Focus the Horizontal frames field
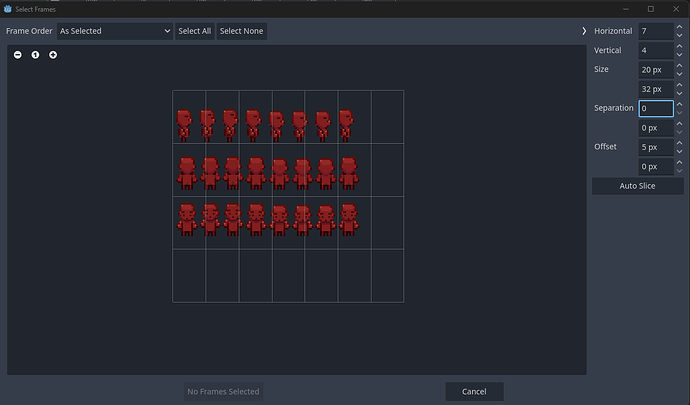This screenshot has width=690, height=405. pos(656,31)
